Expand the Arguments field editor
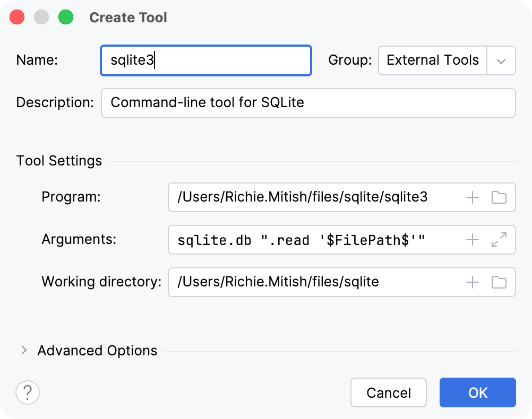The image size is (532, 419). click(x=499, y=240)
